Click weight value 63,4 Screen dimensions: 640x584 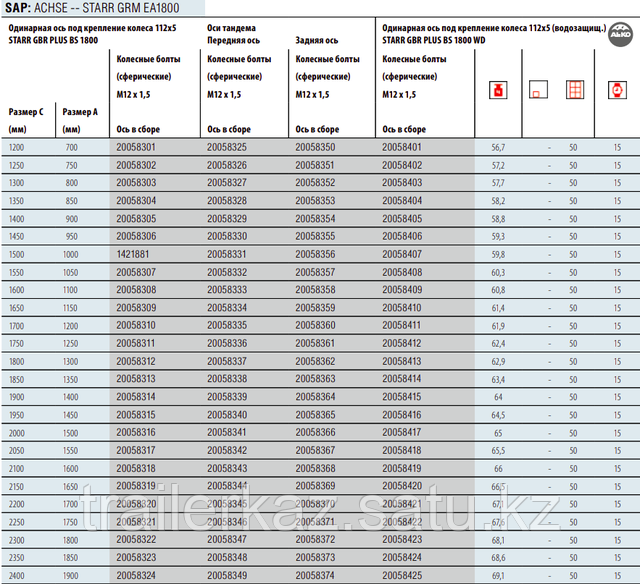[x=498, y=379]
